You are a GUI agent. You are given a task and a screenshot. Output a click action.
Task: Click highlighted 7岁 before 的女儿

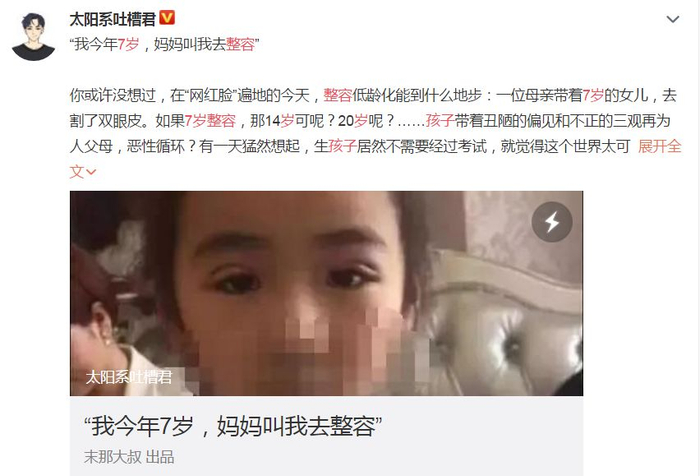coord(593,95)
